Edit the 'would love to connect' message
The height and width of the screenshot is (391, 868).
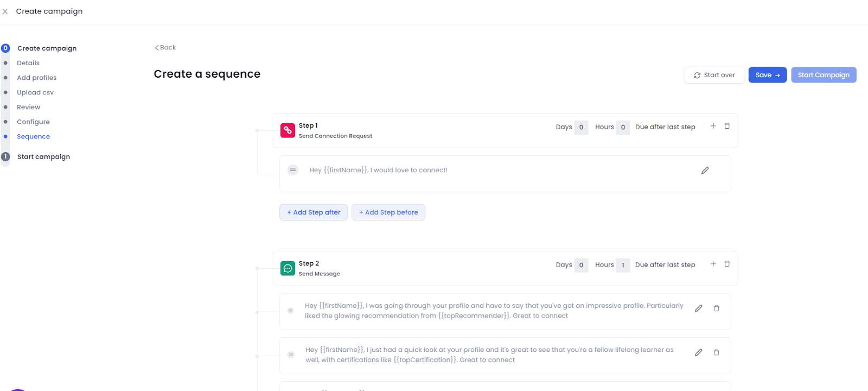(x=705, y=171)
